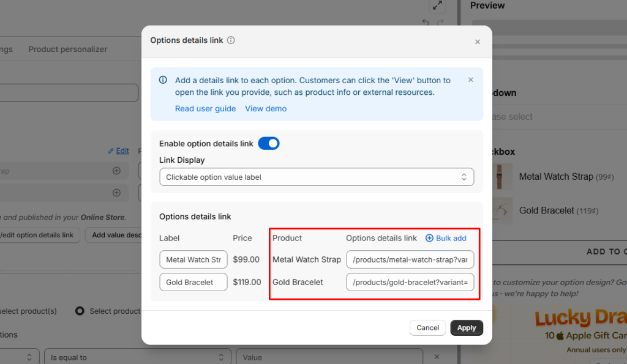Click the Metal Watch Strap details link field

410,259
